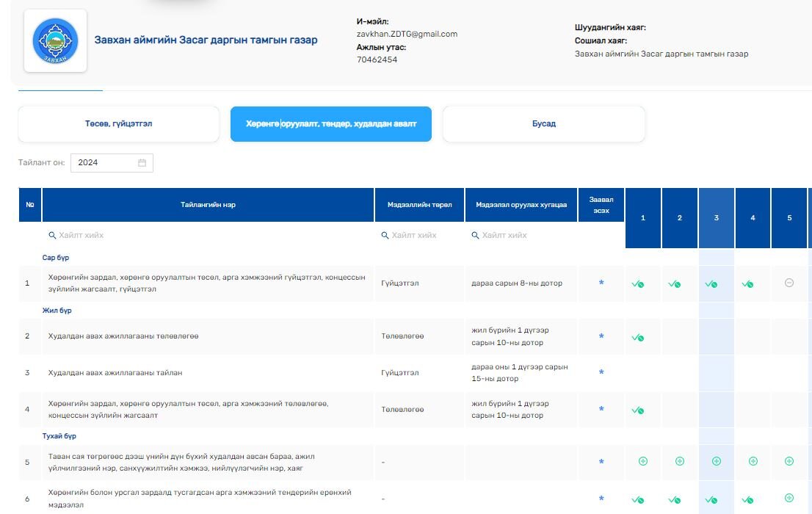Image resolution: width=812 pixels, height=514 pixels.
Task: Open row 2 check mark under month 1
Action: point(637,337)
